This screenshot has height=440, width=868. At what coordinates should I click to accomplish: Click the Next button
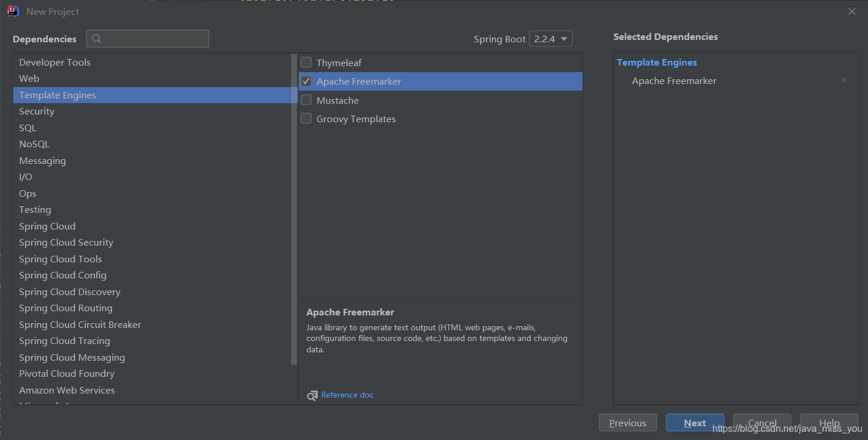pos(695,423)
